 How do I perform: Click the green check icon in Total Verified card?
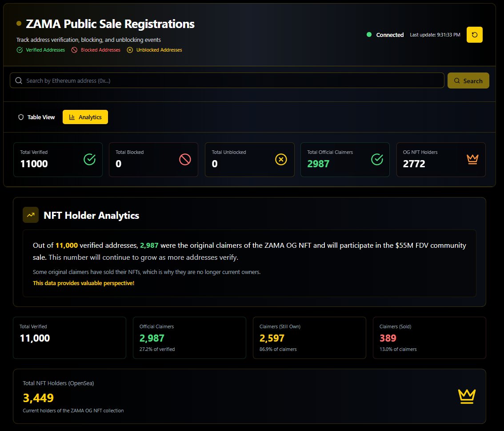click(x=90, y=159)
